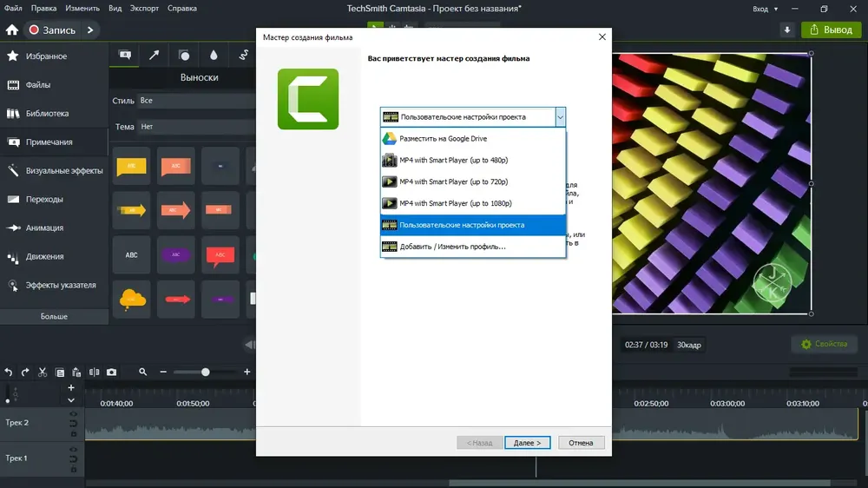Click the Home icon in the top bar
This screenshot has width=868, height=488.
(11, 30)
